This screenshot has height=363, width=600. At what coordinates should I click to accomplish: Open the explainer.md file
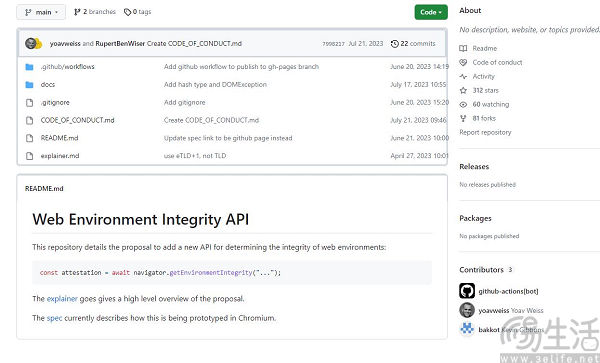point(60,156)
